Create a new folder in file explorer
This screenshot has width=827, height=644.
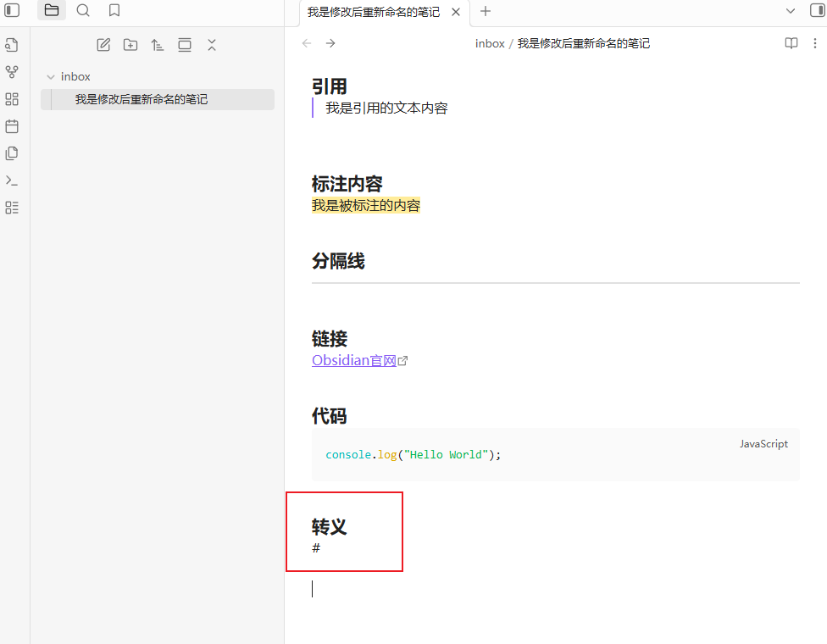point(130,45)
